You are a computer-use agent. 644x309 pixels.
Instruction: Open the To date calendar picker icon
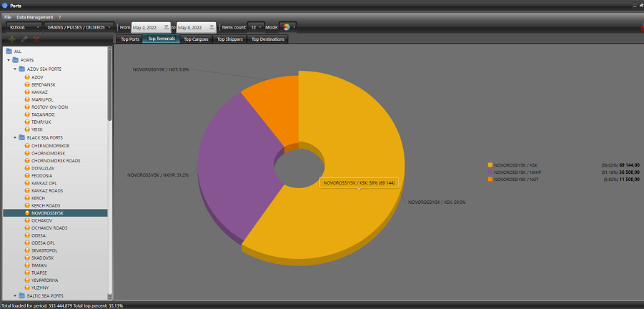(x=211, y=27)
